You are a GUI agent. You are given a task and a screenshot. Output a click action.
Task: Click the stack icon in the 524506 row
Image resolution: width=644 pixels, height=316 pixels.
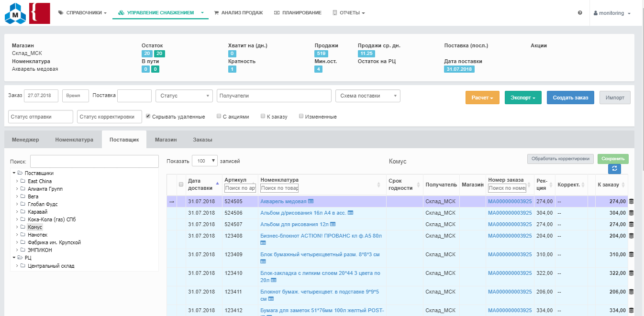tap(631, 213)
